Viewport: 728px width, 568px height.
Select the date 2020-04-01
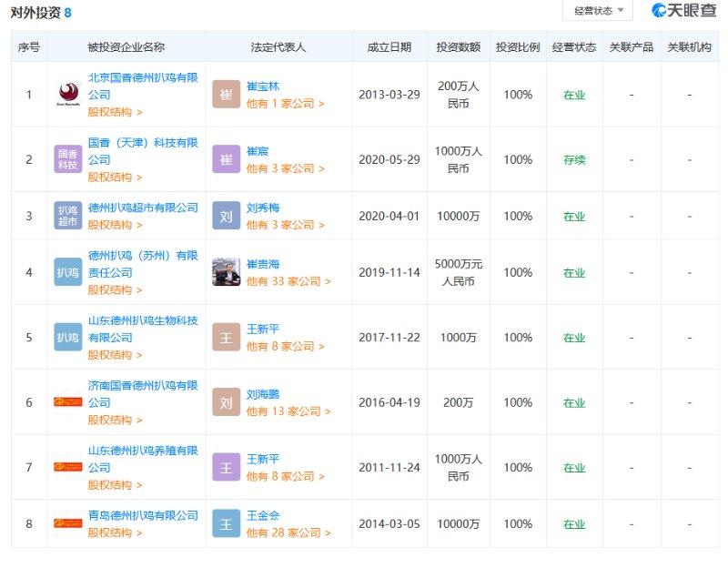389,216
